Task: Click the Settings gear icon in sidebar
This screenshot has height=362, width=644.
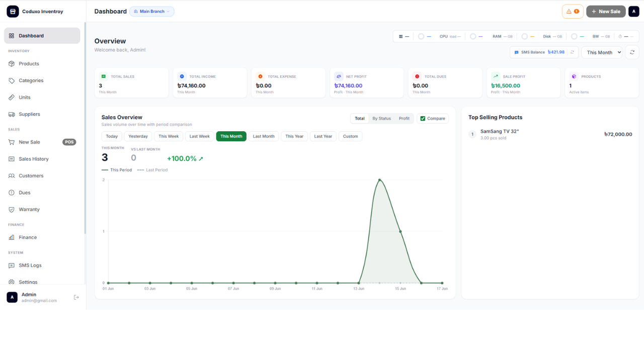Action: 12,282
